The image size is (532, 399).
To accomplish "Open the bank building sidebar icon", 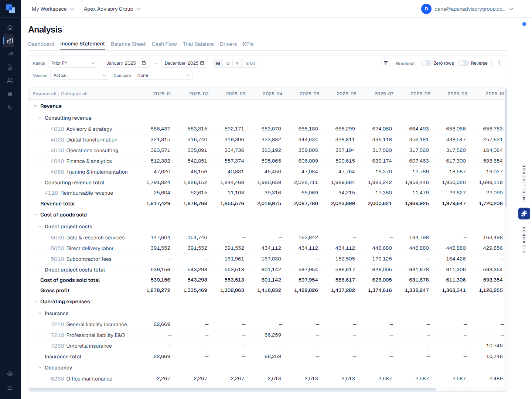I will coord(10,94).
